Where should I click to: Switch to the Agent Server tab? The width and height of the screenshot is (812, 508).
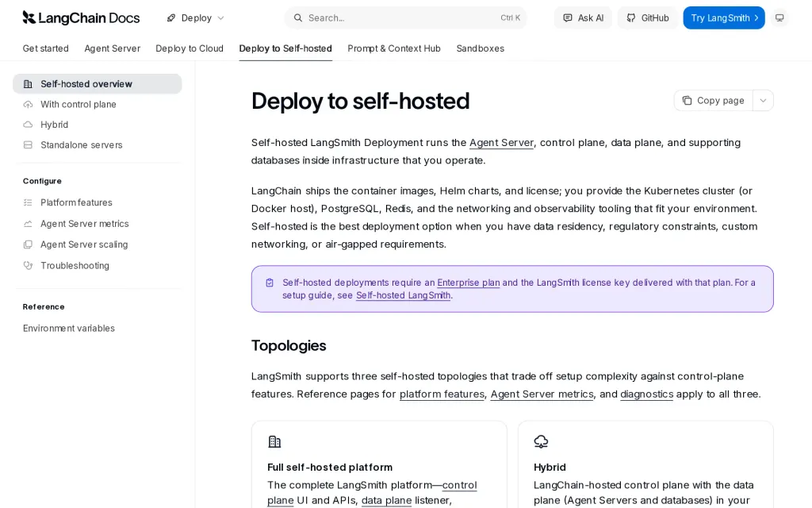click(113, 48)
